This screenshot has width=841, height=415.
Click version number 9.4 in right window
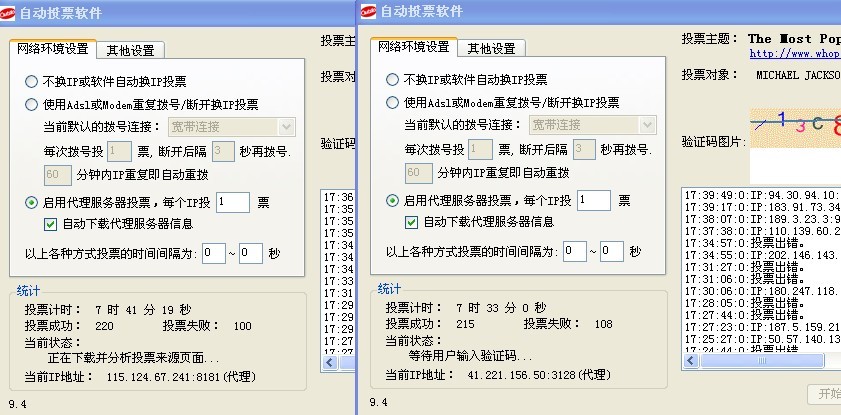(379, 402)
